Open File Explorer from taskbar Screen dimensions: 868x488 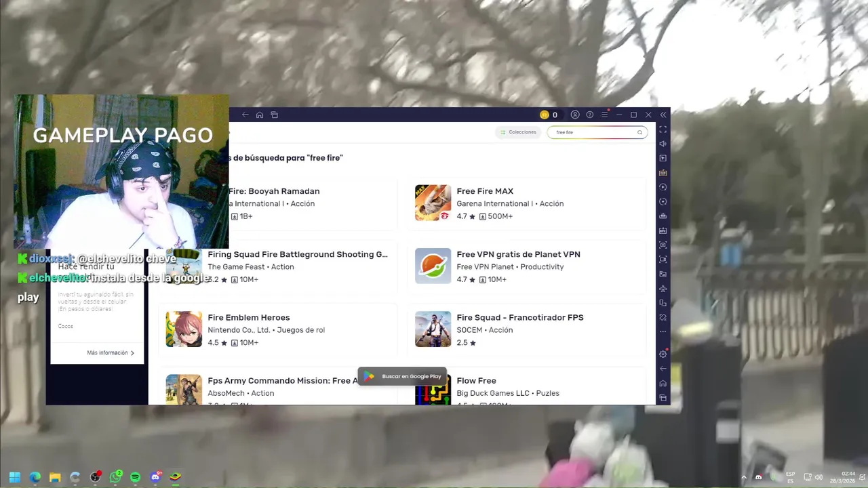tap(55, 477)
